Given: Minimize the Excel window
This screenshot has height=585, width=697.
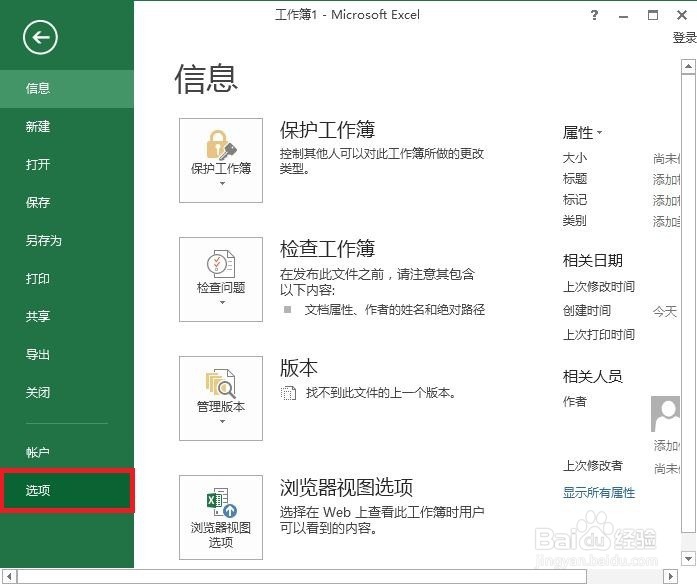Looking at the screenshot, I should tap(623, 16).
